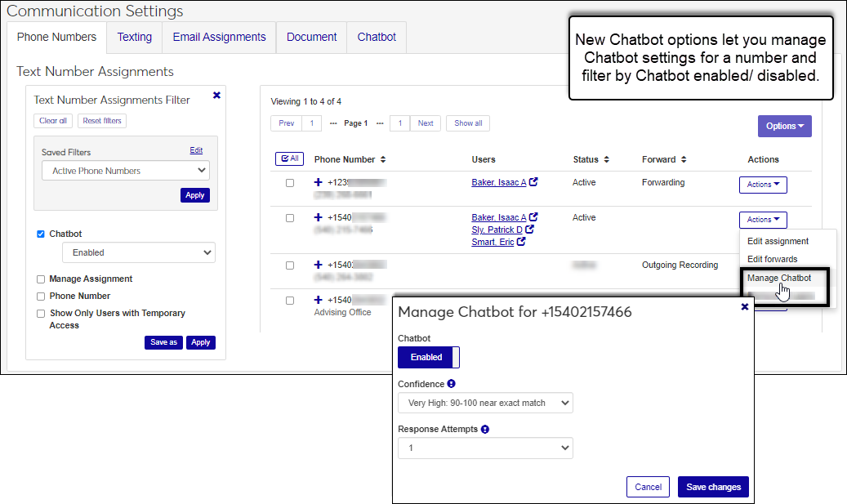Sort by Phone Number column arrows
This screenshot has height=504, width=847.
[383, 159]
